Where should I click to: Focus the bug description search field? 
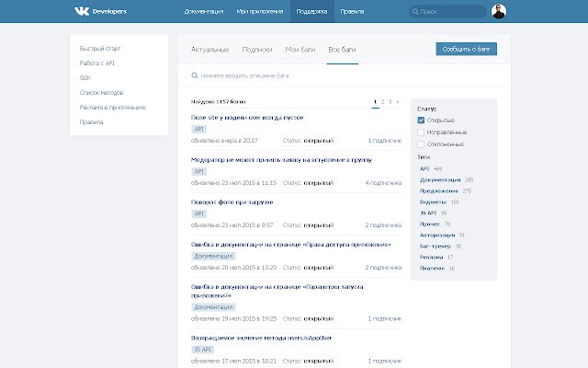(x=345, y=75)
